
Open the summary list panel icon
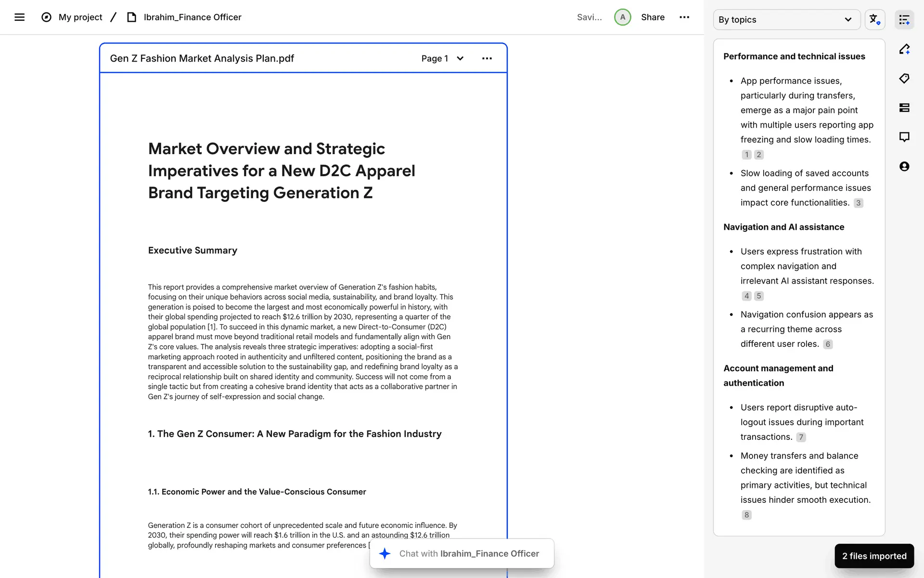tap(904, 20)
